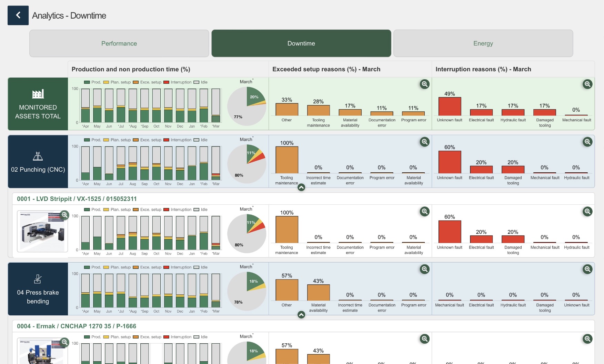Image resolution: width=604 pixels, height=364 pixels.
Task: Open the 0004 - Ermak CNCHAP asset link
Action: 77,326
